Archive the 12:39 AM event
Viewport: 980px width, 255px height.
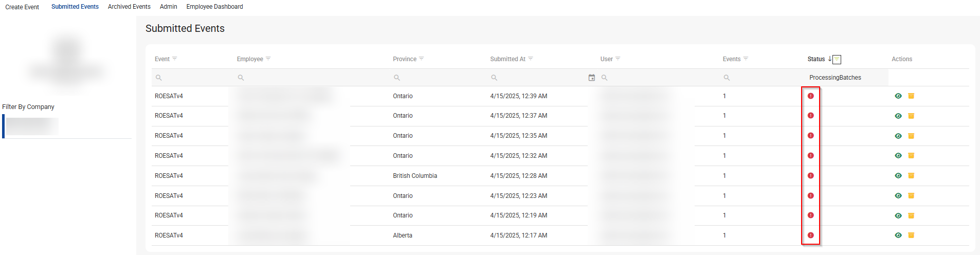pyautogui.click(x=911, y=96)
